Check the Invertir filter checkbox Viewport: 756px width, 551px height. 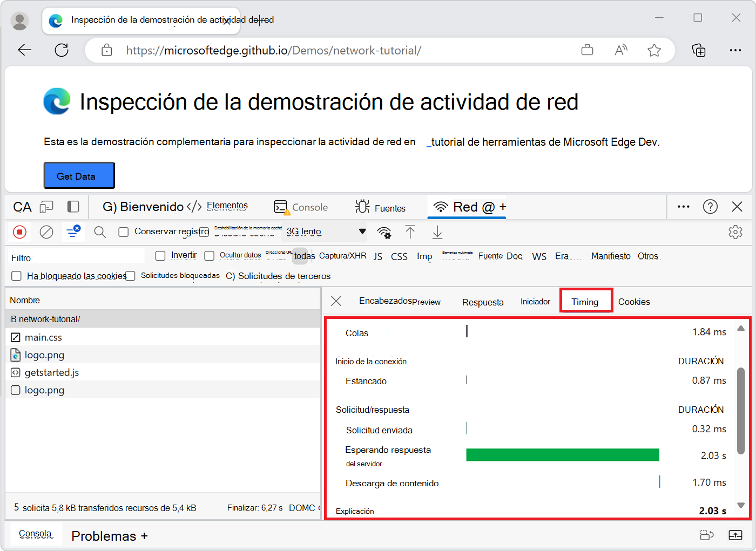pos(160,256)
